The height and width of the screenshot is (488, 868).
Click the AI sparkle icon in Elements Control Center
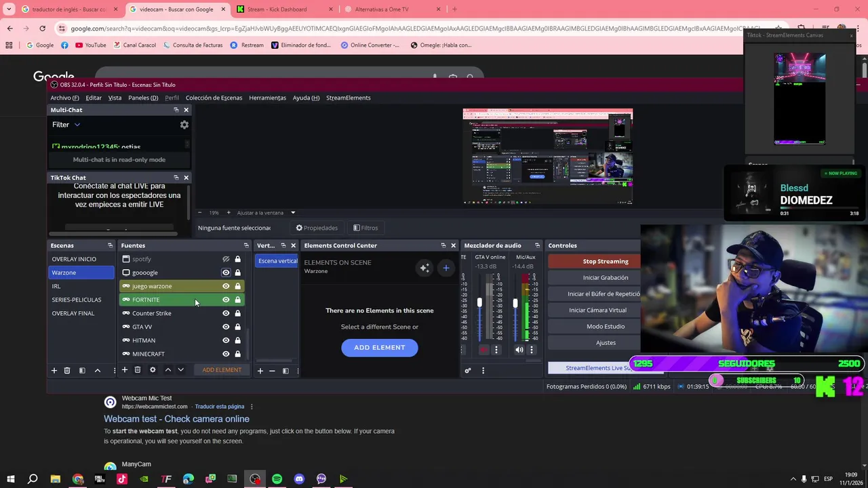tap(425, 268)
